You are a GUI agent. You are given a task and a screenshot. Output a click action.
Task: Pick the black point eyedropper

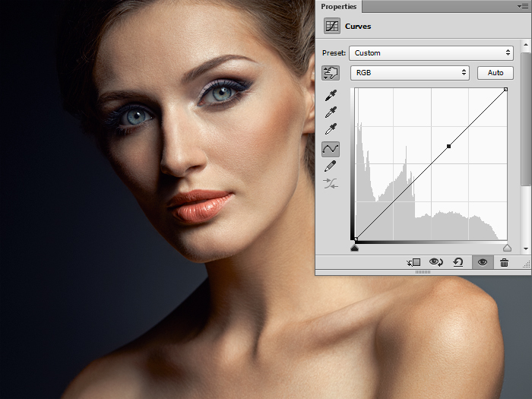tap(331, 95)
